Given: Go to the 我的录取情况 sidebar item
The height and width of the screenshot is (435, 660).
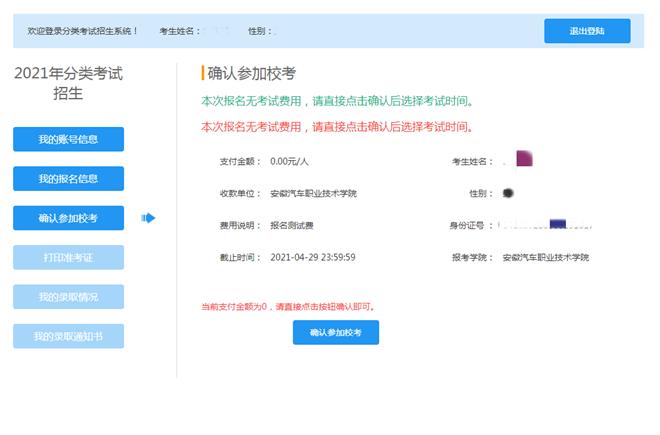Looking at the screenshot, I should point(68,297).
